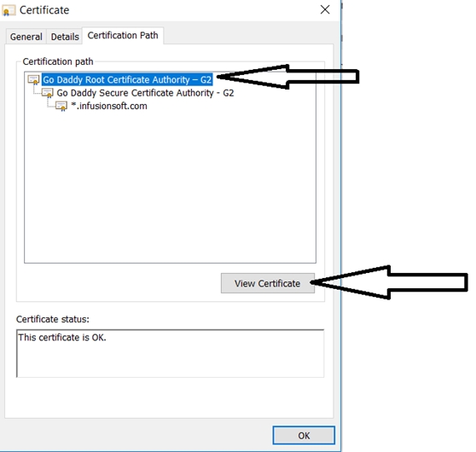Viewport: 476px width, 452px height.
Task: Click the 'This certificate is OK.' status text
Action: 62,337
